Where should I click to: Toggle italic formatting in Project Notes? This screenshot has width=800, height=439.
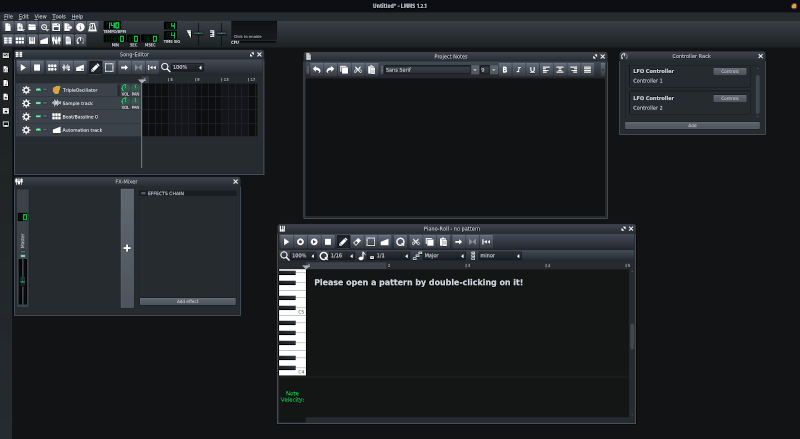(519, 70)
